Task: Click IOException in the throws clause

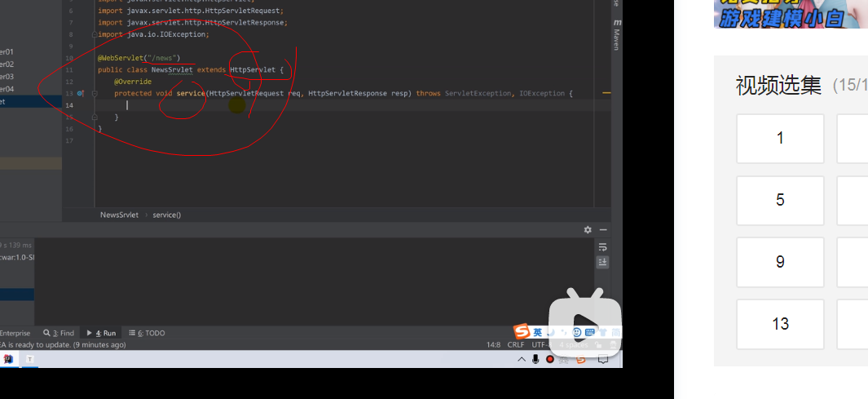Action: coord(540,94)
